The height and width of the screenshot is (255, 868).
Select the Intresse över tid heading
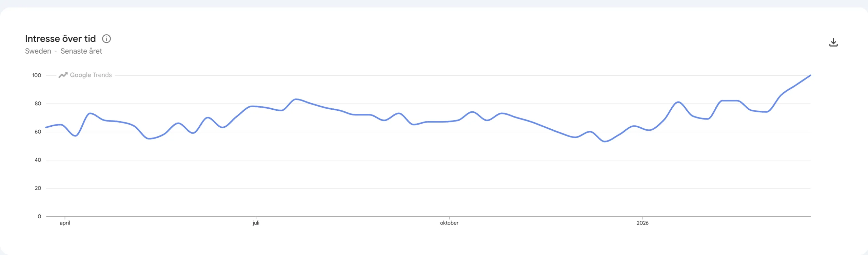(60, 39)
